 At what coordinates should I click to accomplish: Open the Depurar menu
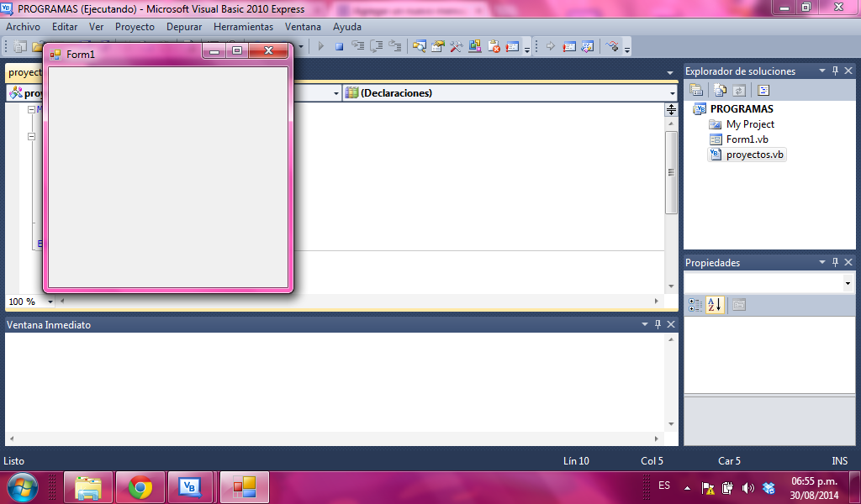point(184,26)
